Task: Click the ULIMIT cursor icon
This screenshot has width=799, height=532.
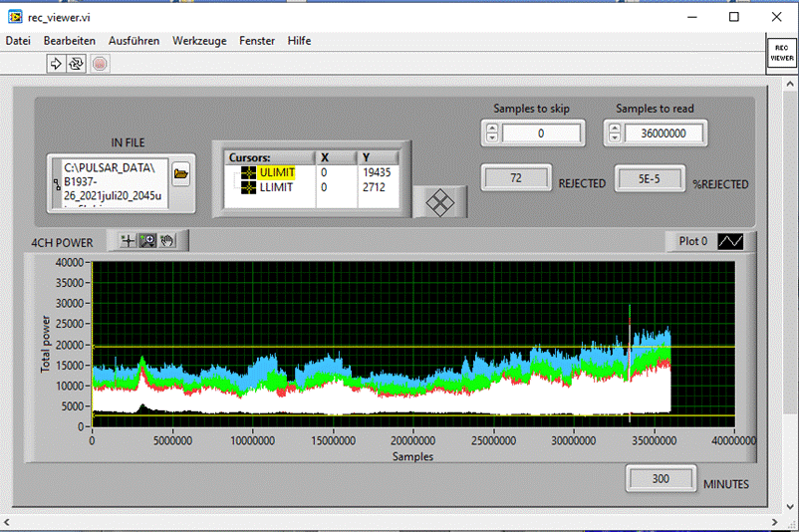Action: tap(248, 172)
